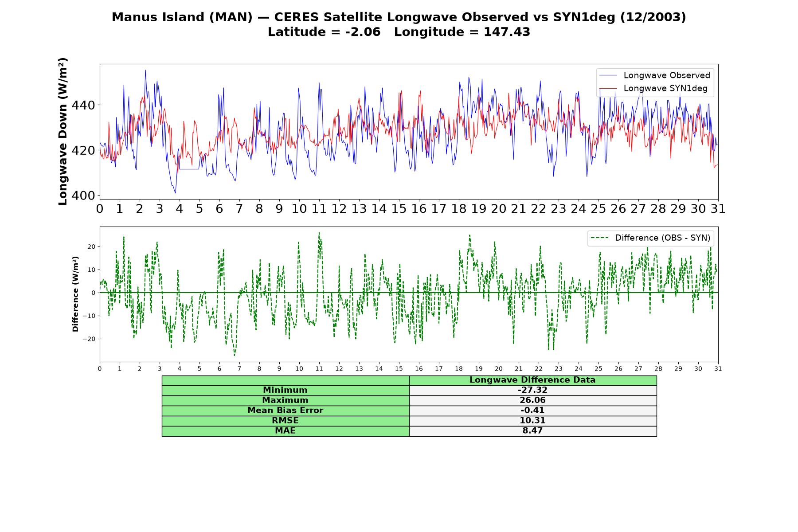The width and height of the screenshot is (798, 532).
Task: Click the Difference (OBS - SYN) legend label
Action: tap(662, 238)
